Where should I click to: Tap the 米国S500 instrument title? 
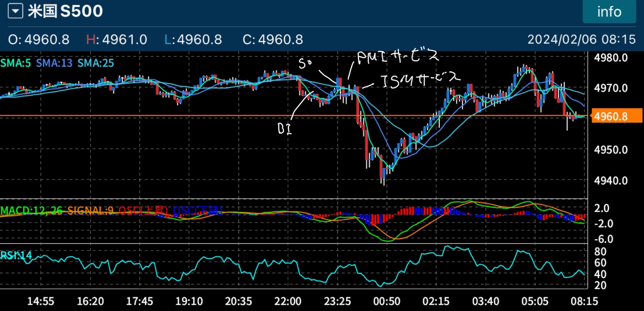click(x=65, y=11)
